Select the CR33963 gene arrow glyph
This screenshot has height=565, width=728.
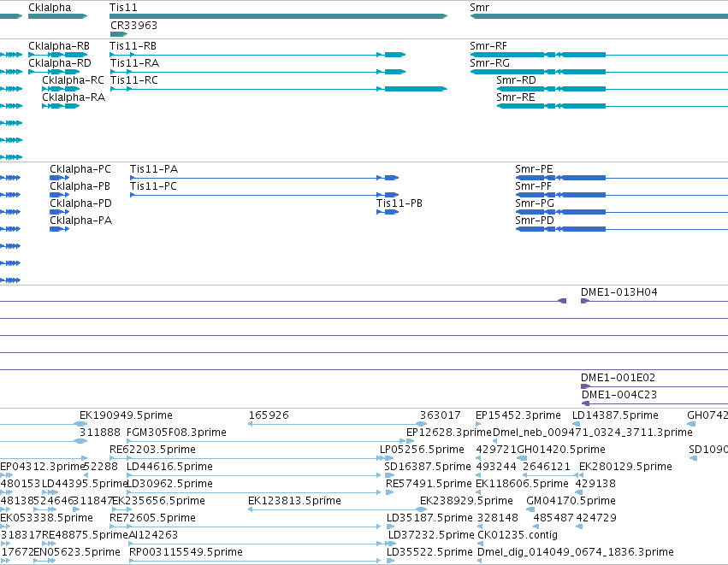(119, 34)
